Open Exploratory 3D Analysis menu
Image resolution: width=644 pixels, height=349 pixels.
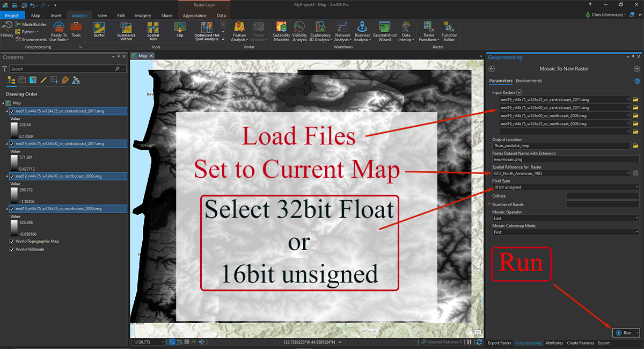(320, 31)
